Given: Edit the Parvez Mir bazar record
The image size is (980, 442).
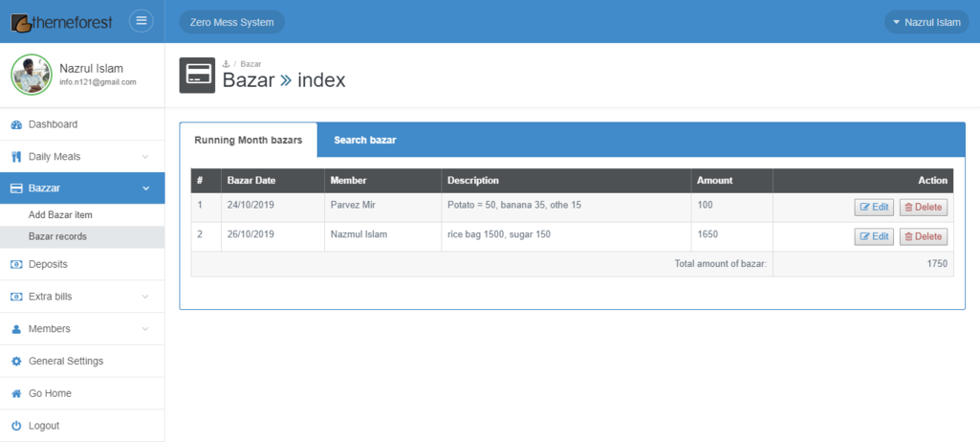Looking at the screenshot, I should click(873, 208).
